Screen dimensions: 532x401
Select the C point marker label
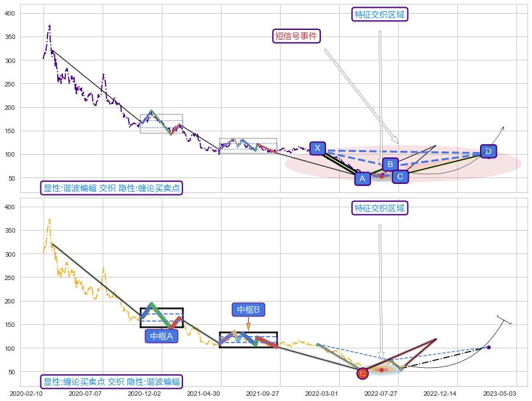point(400,177)
